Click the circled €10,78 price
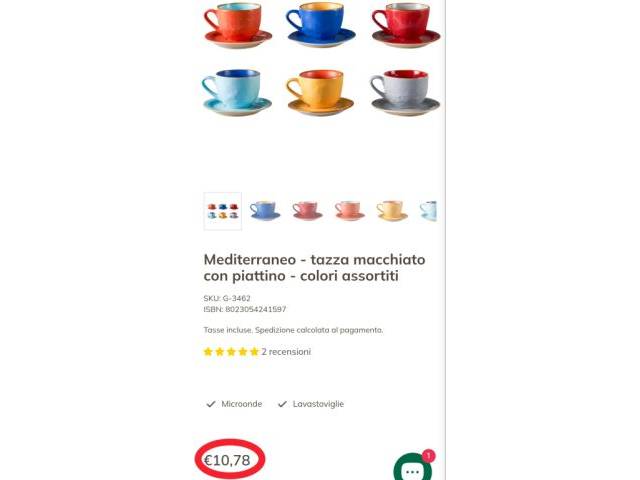 (227, 460)
